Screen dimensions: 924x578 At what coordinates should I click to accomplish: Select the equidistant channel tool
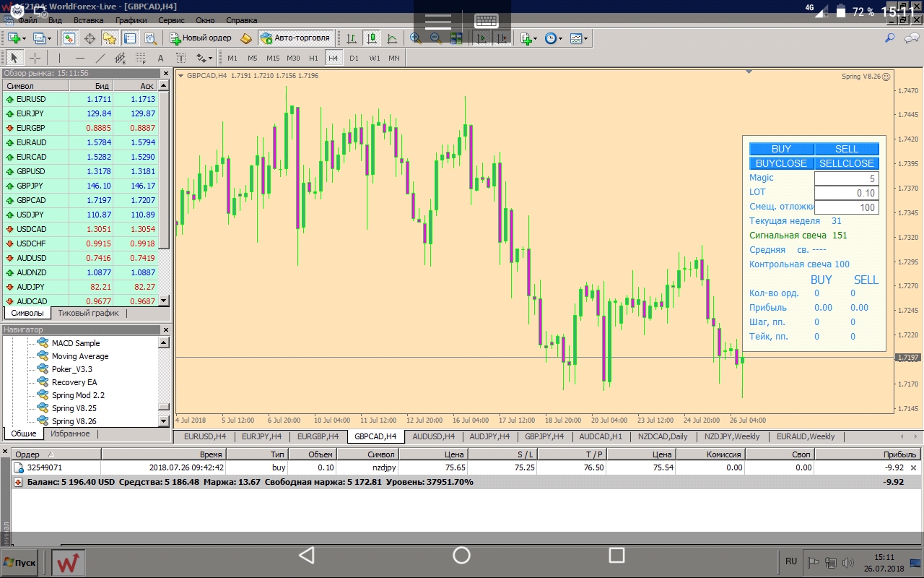[x=120, y=58]
